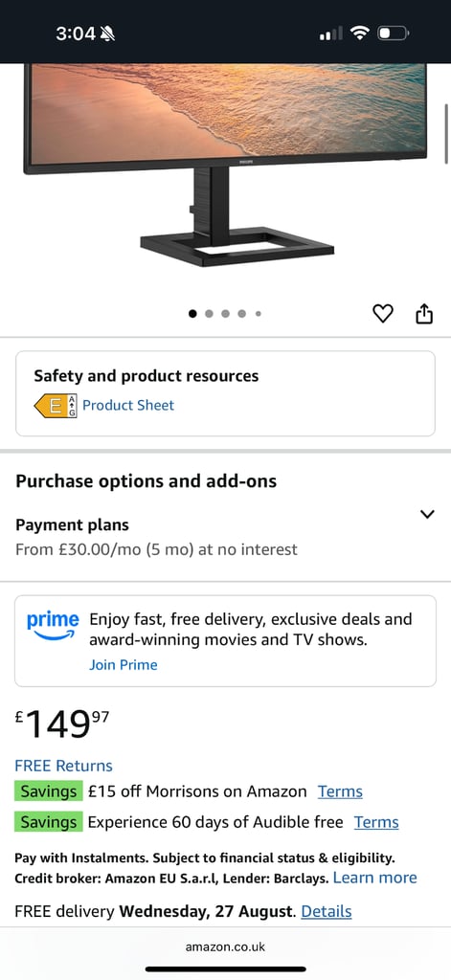Viewport: 451px width, 980px height.
Task: Open Terms for Morrisons savings offer
Action: (x=340, y=791)
